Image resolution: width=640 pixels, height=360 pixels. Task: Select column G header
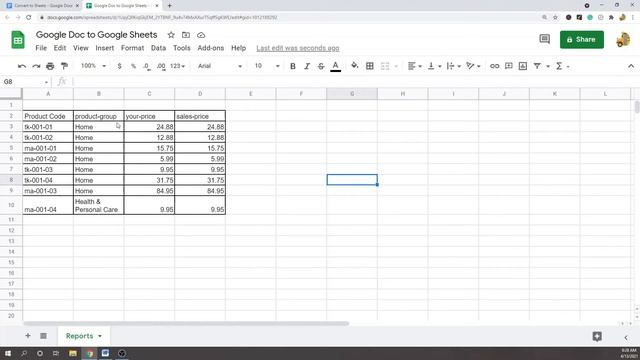(352, 94)
